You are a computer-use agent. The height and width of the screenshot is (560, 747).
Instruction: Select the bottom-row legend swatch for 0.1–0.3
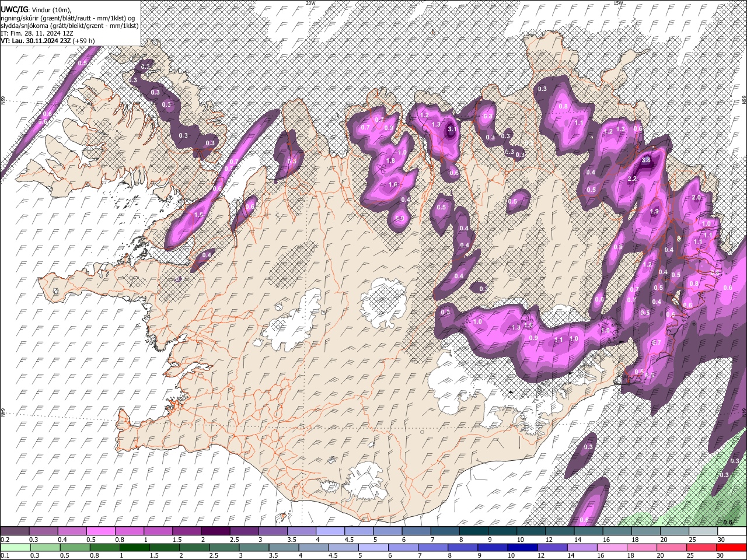click(15, 547)
